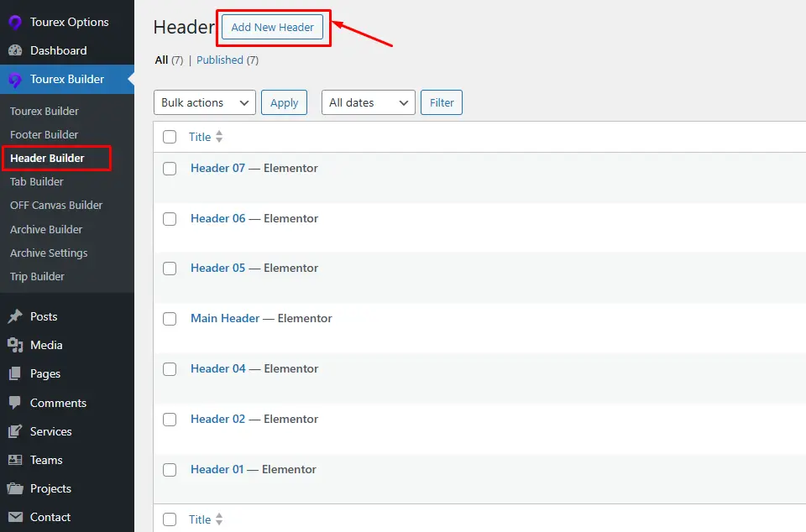Click the Add New Header button
806x532 pixels.
(272, 27)
